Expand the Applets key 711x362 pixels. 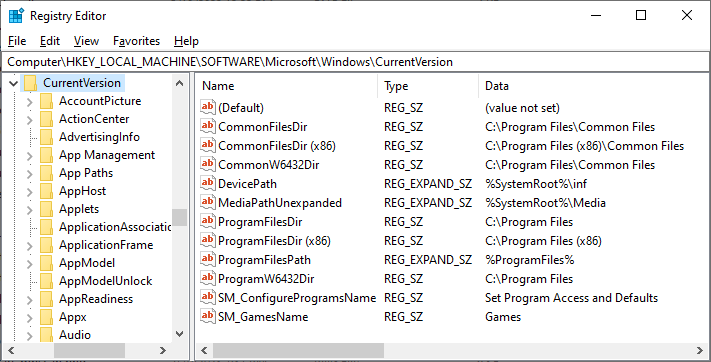[29, 210]
